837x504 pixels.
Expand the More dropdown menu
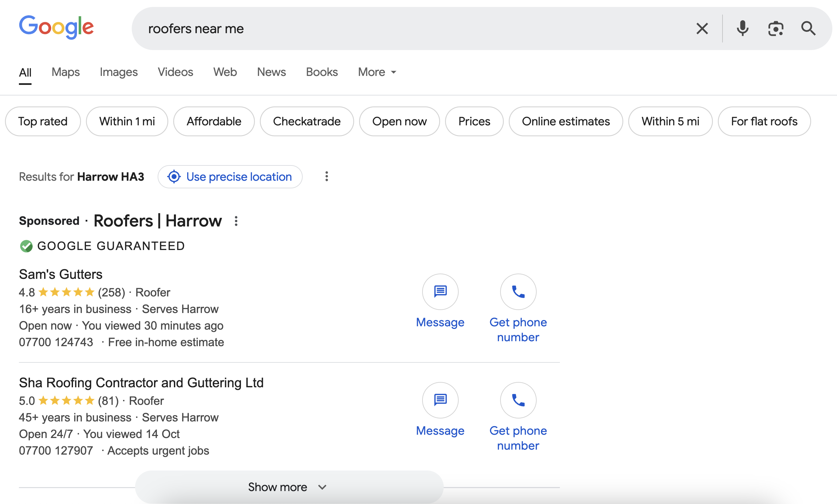[x=377, y=72]
